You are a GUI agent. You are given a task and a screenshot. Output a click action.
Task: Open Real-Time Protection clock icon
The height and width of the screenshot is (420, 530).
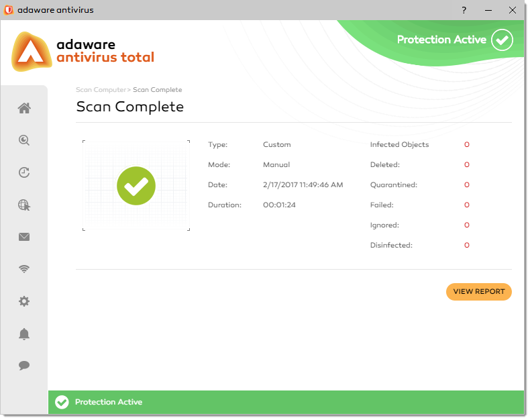pyautogui.click(x=24, y=172)
